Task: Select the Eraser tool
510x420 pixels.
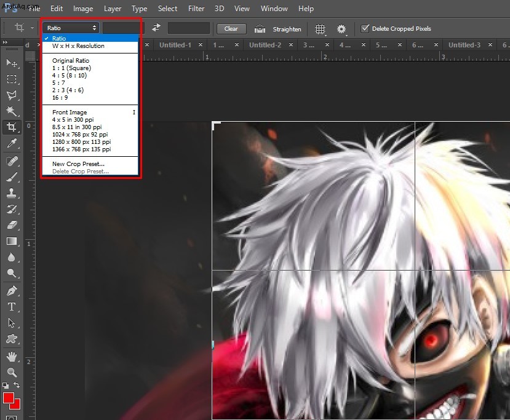Action: click(x=12, y=225)
